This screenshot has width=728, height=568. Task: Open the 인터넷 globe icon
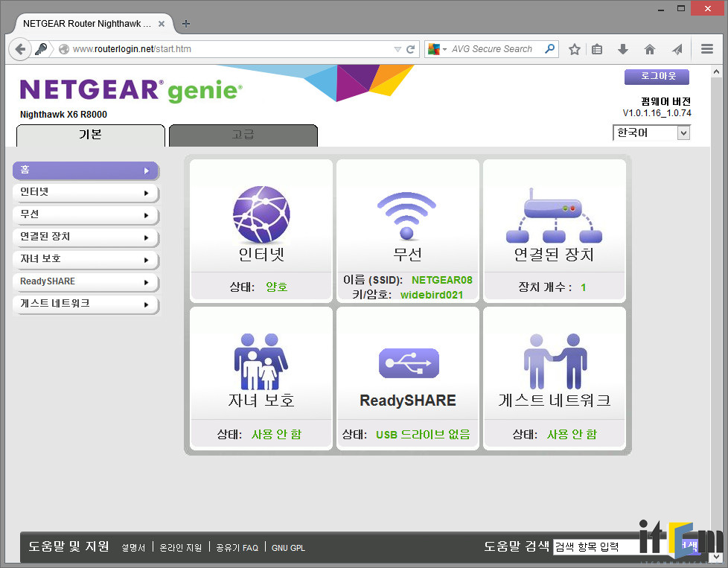point(261,214)
